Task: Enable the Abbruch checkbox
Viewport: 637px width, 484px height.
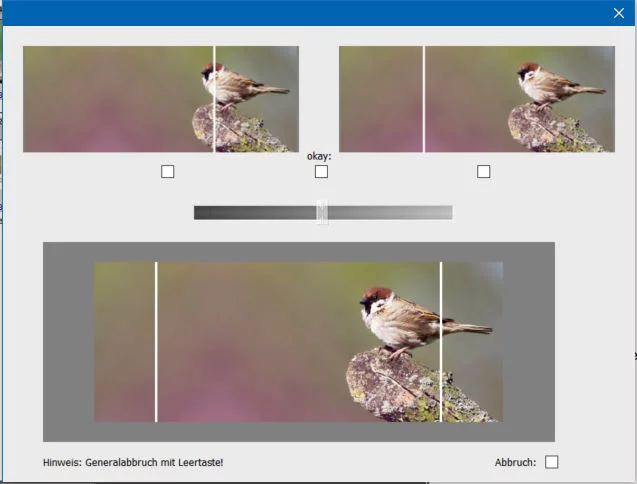Action: click(x=552, y=462)
